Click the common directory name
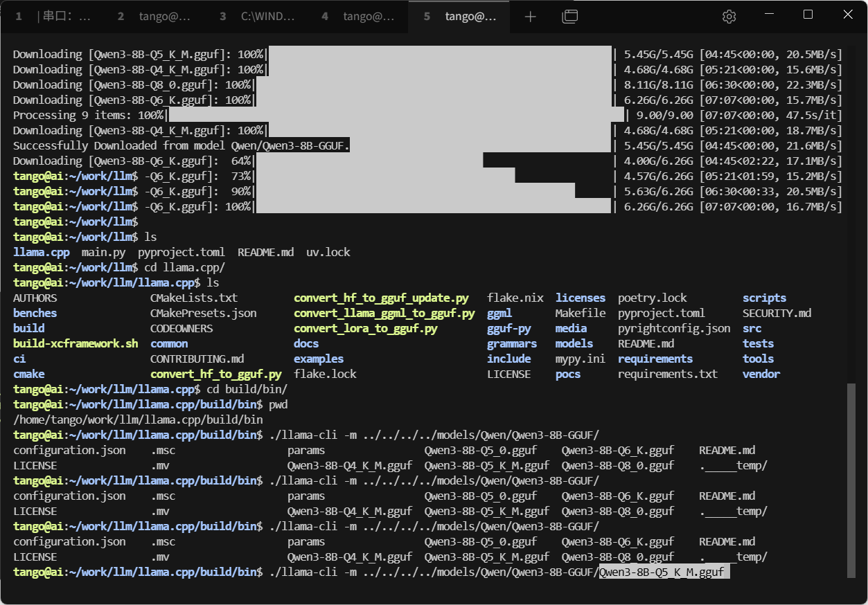The height and width of the screenshot is (605, 868). pos(169,343)
